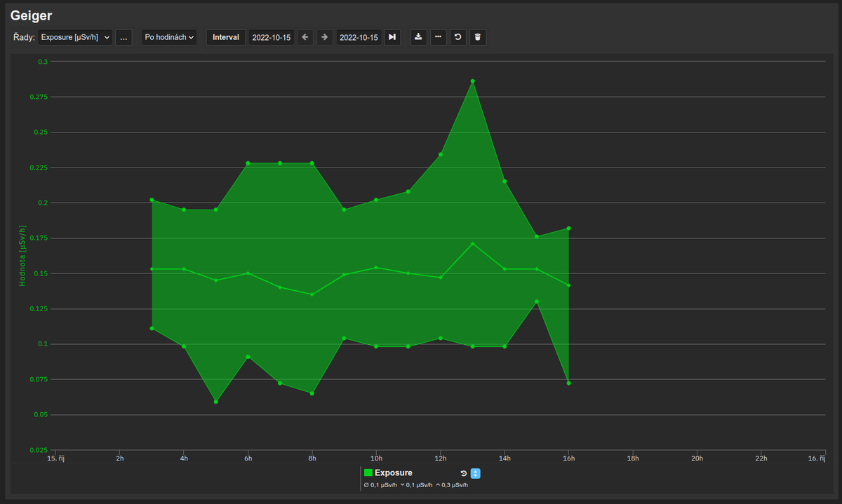
Task: Open the Exposure [µSv/h] series dropdown
Action: (x=75, y=37)
